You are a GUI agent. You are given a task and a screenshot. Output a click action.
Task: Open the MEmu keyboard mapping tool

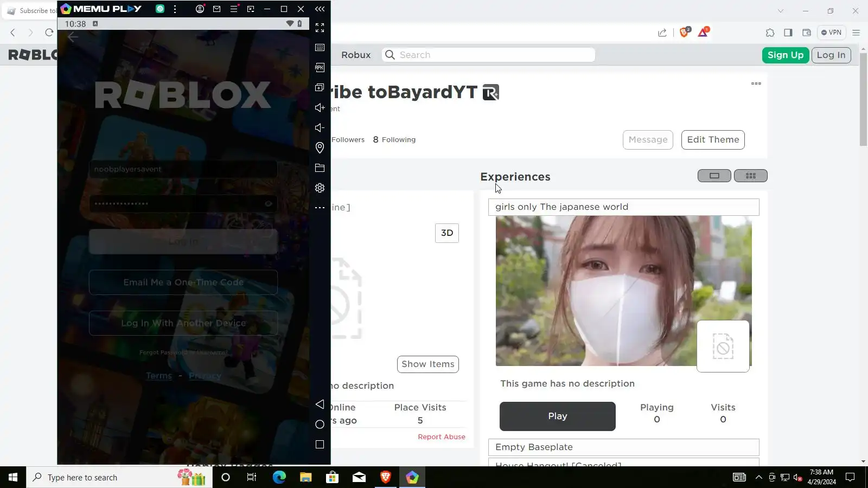tap(320, 48)
